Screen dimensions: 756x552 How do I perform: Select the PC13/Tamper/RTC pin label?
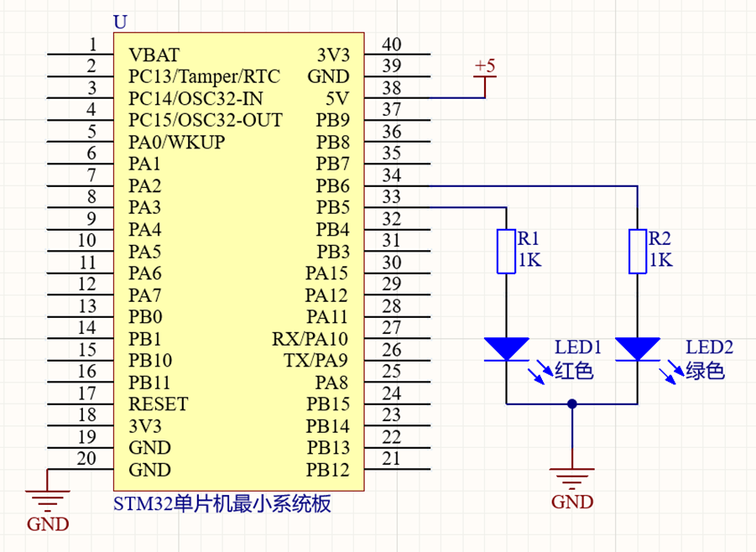[x=204, y=77]
